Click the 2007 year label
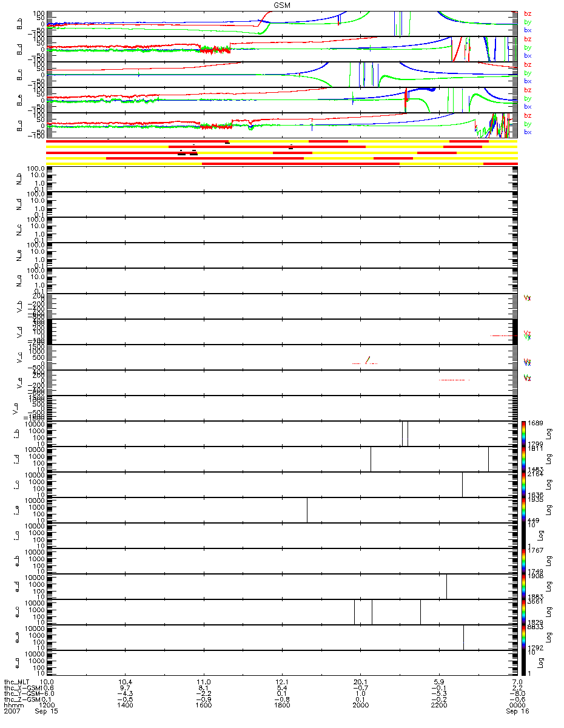The width and height of the screenshot is (564, 728). tap(12, 712)
